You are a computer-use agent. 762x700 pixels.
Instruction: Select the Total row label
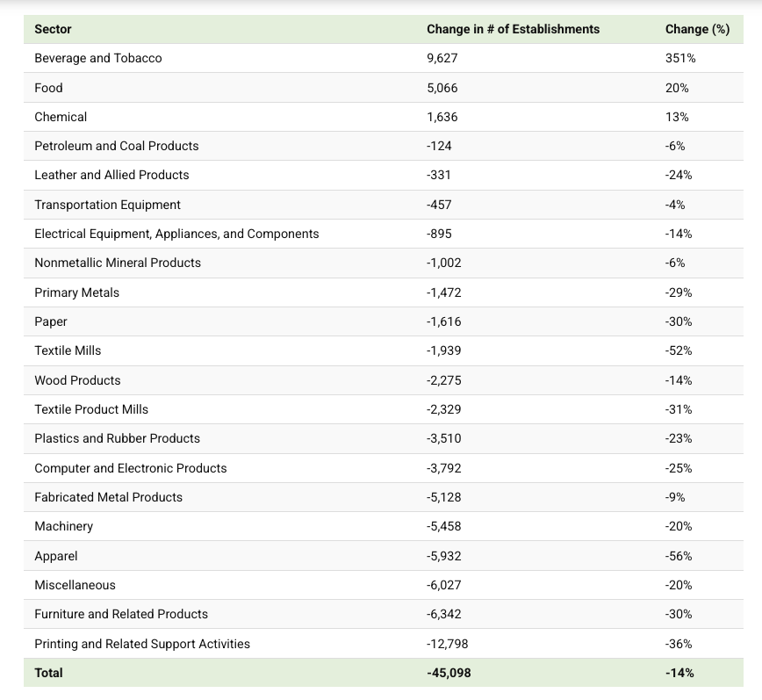point(48,673)
